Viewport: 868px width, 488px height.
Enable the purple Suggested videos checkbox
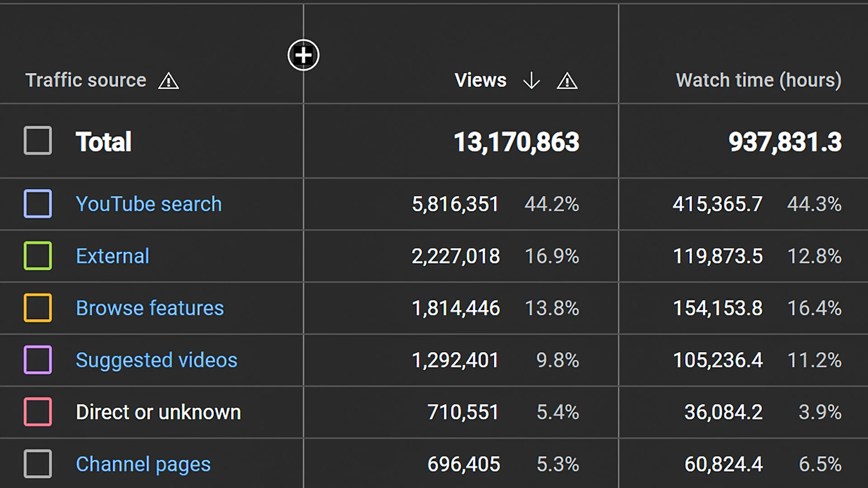click(x=38, y=360)
